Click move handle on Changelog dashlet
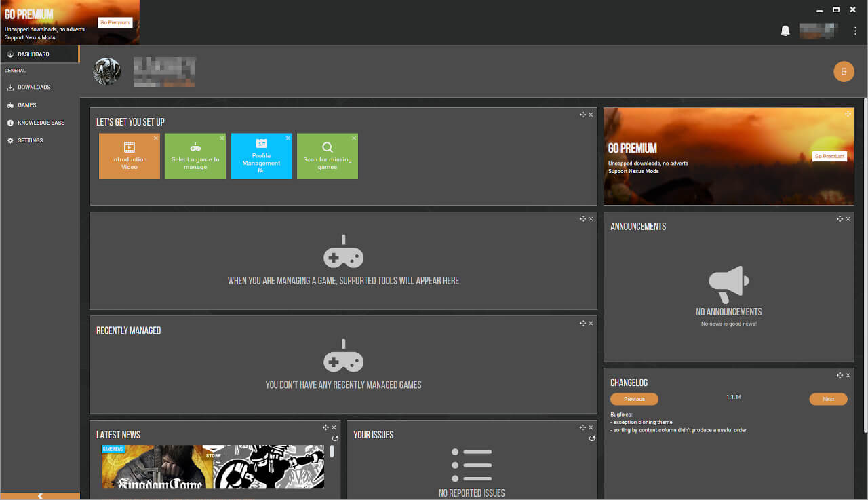Viewport: 868px width, 500px height. pyautogui.click(x=840, y=375)
